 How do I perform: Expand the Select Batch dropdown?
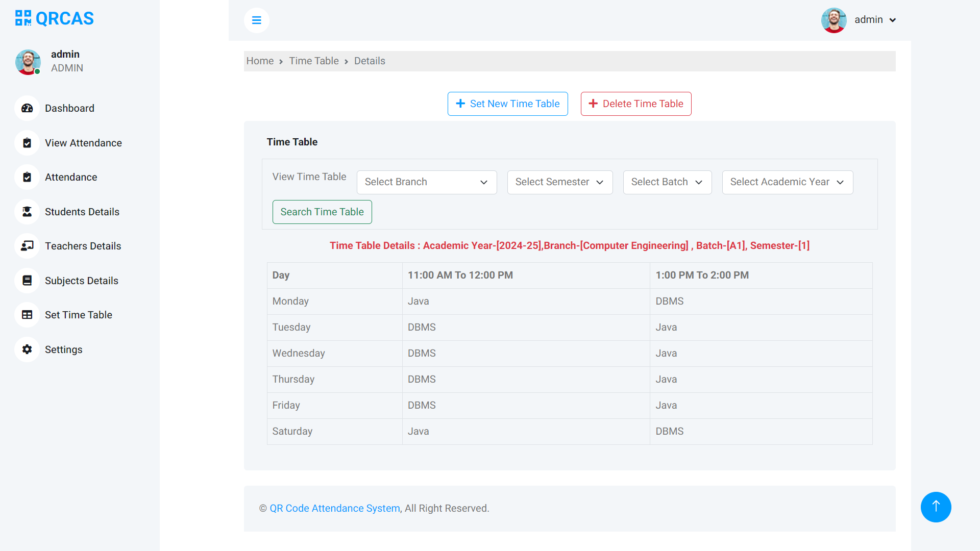(x=667, y=182)
